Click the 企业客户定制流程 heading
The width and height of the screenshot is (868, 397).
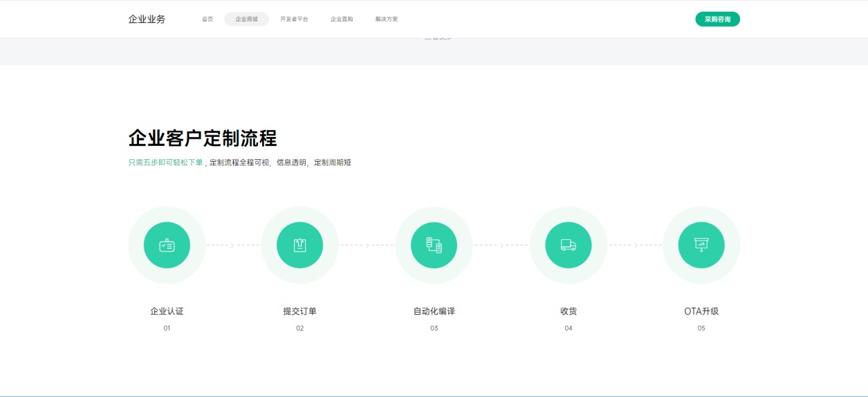[x=203, y=138]
